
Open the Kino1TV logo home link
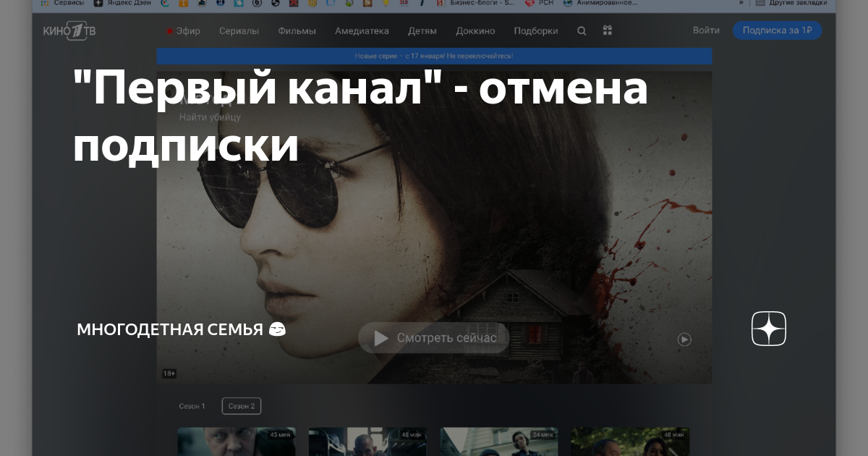[69, 30]
